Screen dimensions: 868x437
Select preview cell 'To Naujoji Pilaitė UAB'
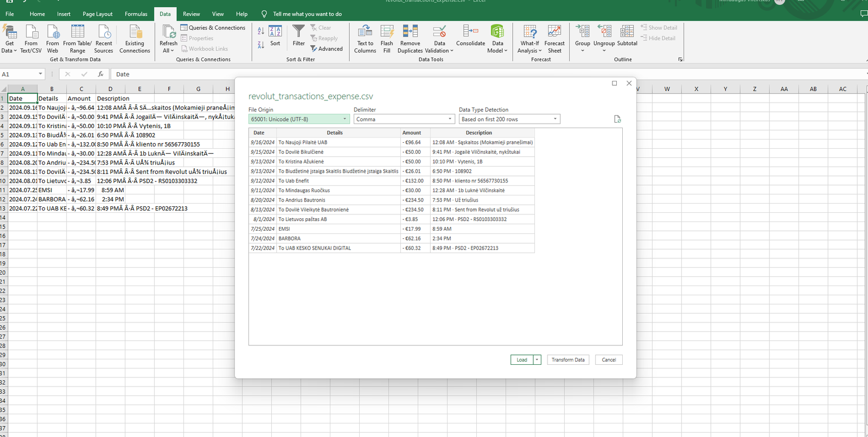[339, 142]
